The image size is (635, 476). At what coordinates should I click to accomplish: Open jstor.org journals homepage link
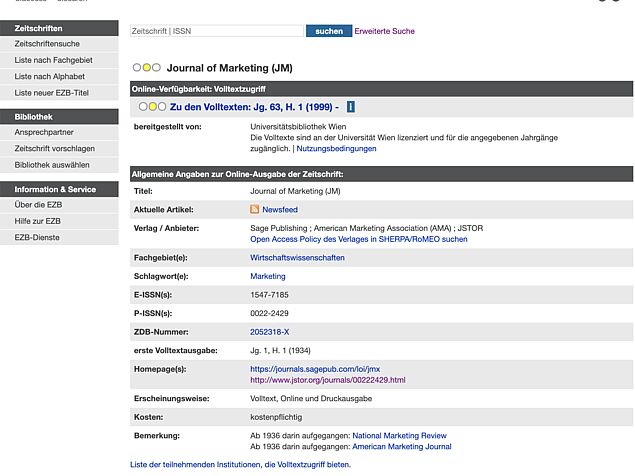pyautogui.click(x=328, y=380)
